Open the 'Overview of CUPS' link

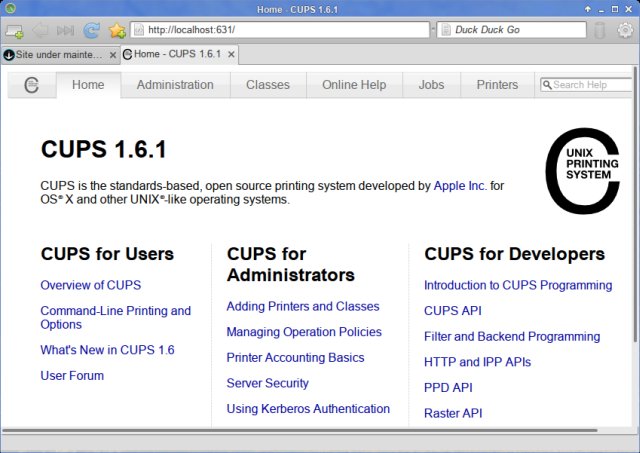[90, 285]
